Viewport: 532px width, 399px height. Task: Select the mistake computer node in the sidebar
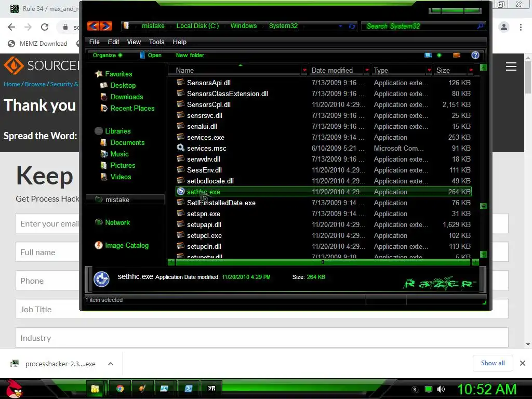point(125,199)
